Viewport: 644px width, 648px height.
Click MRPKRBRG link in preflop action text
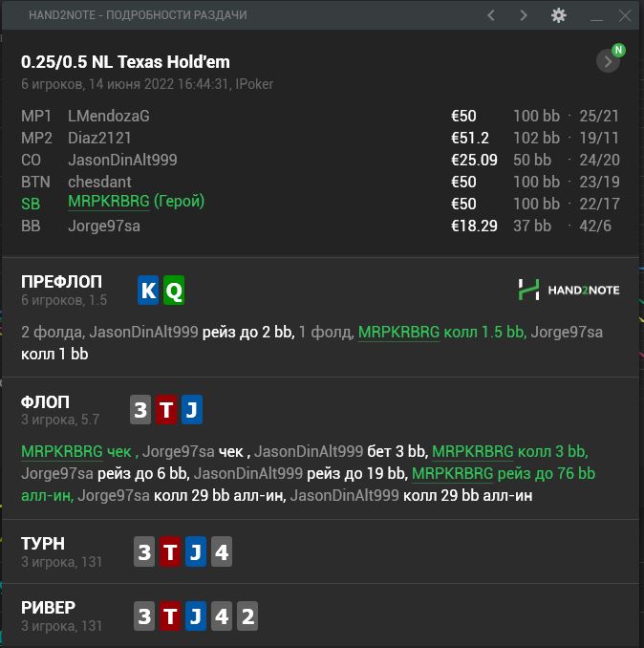(398, 333)
